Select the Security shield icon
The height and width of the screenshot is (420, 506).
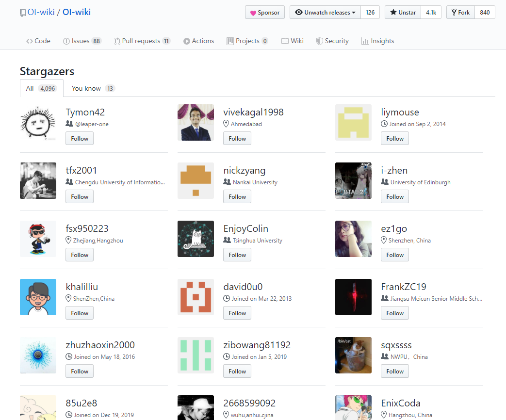pyautogui.click(x=319, y=41)
